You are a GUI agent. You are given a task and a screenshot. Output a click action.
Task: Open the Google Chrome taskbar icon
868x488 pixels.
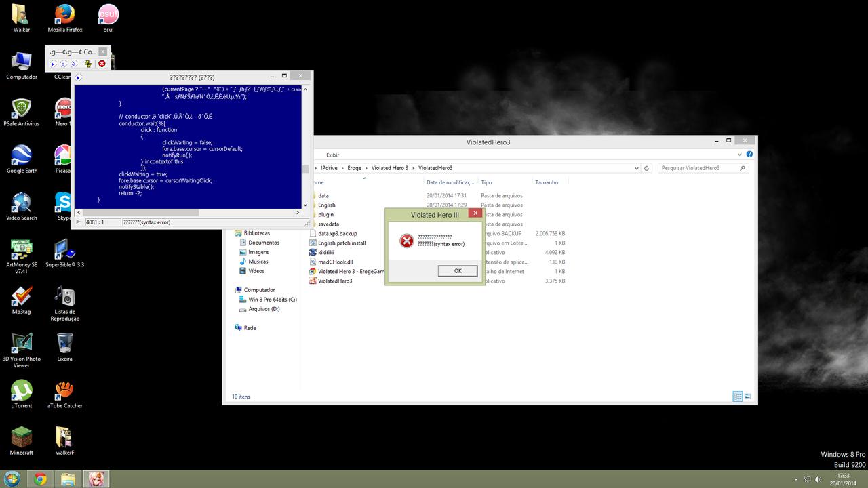click(x=40, y=479)
